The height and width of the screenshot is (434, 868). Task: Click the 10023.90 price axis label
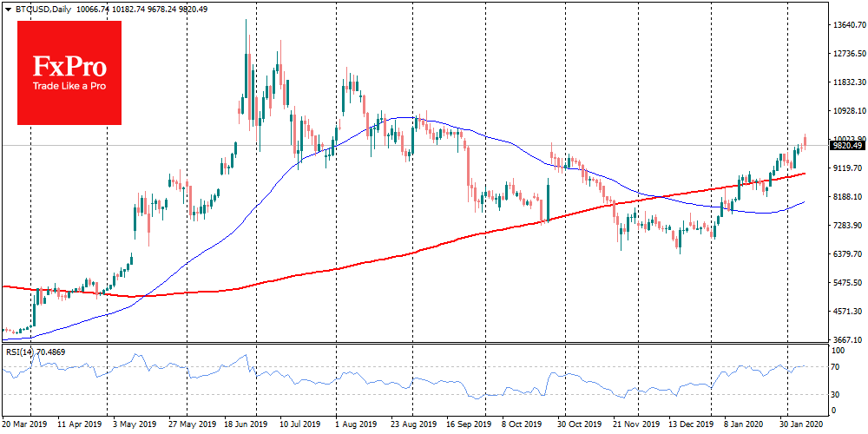848,138
